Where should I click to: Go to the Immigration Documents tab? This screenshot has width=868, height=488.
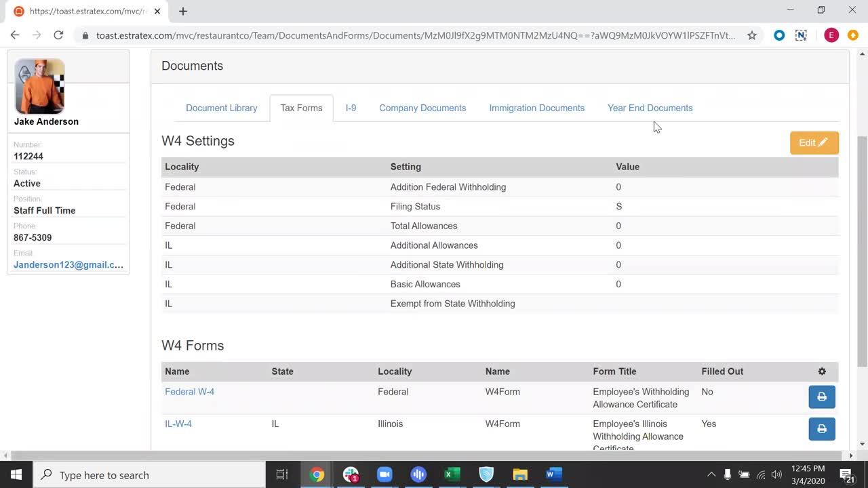pyautogui.click(x=536, y=108)
